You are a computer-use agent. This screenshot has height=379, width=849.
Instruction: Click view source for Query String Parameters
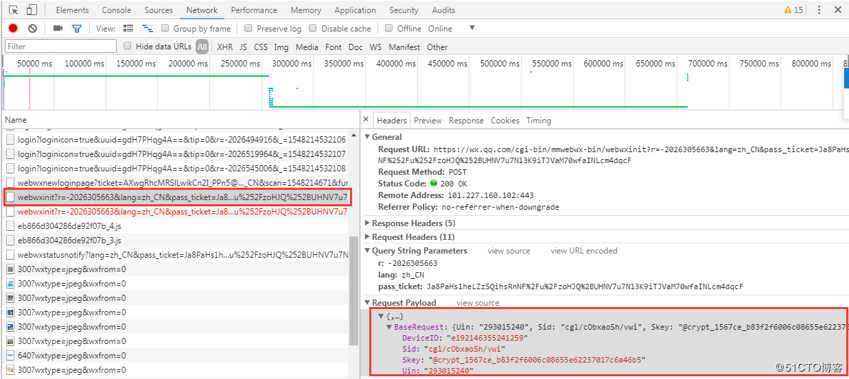(x=508, y=251)
